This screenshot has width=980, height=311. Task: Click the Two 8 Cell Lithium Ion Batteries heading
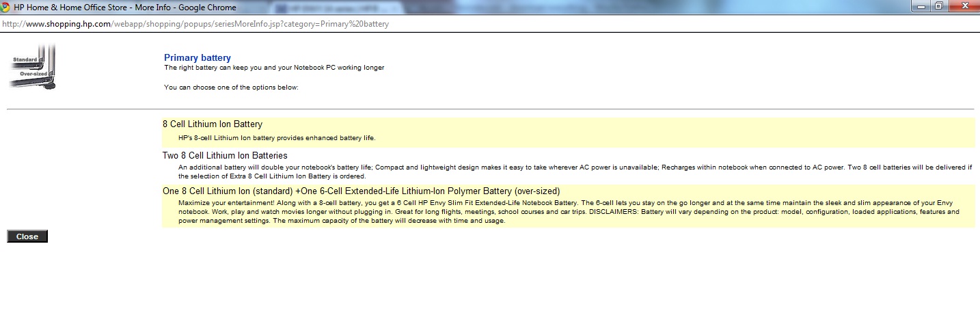(x=225, y=156)
